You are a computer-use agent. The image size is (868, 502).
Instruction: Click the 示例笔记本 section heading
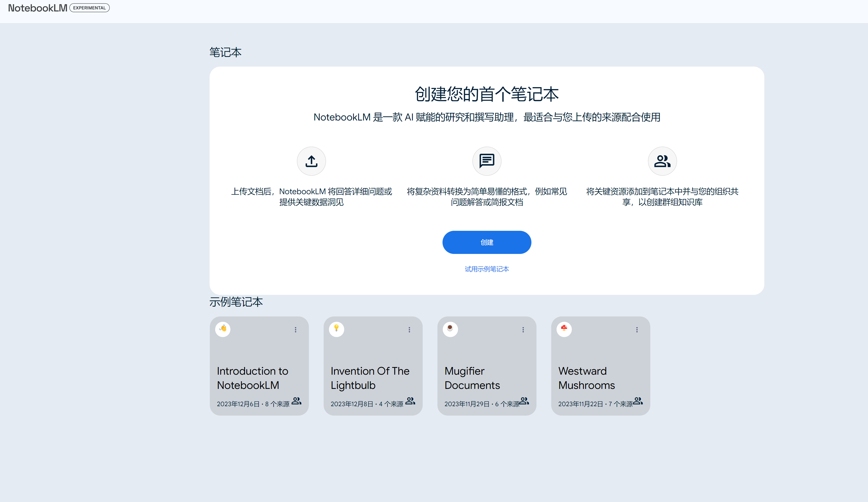[x=236, y=302]
